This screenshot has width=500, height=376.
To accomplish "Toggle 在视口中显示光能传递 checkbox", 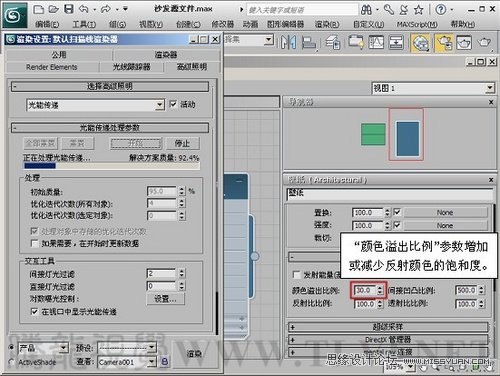I will coord(34,312).
